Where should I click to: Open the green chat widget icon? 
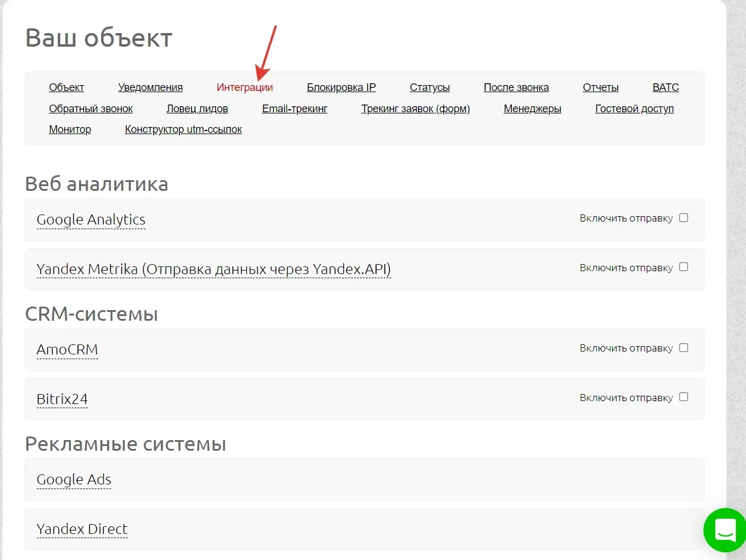pyautogui.click(x=725, y=530)
